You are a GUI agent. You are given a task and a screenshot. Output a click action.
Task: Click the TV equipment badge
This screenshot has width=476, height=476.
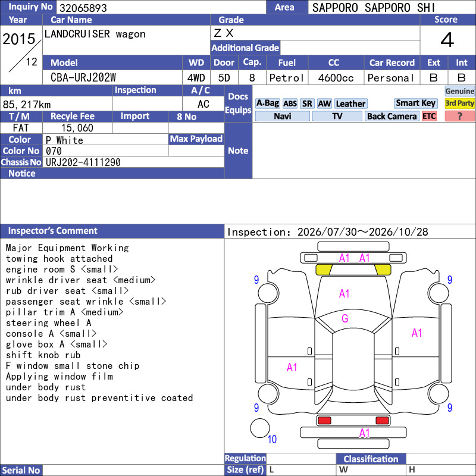click(337, 116)
